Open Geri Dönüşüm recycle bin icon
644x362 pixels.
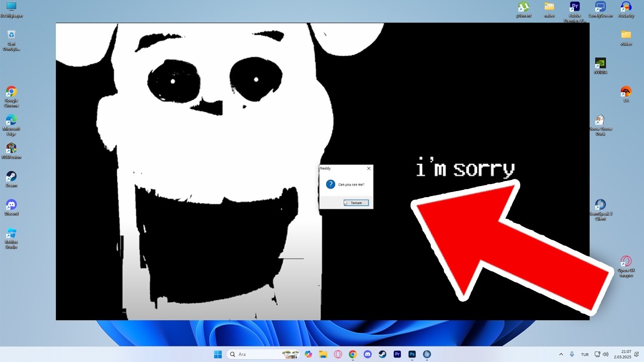point(11,40)
